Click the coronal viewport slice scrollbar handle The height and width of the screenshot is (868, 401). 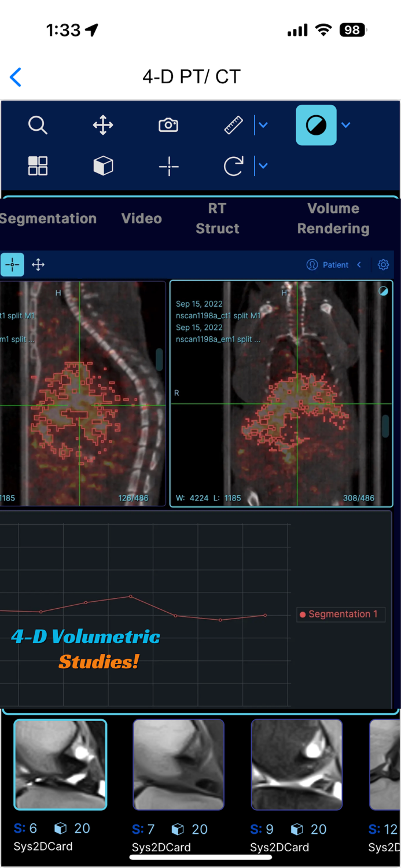click(385, 426)
